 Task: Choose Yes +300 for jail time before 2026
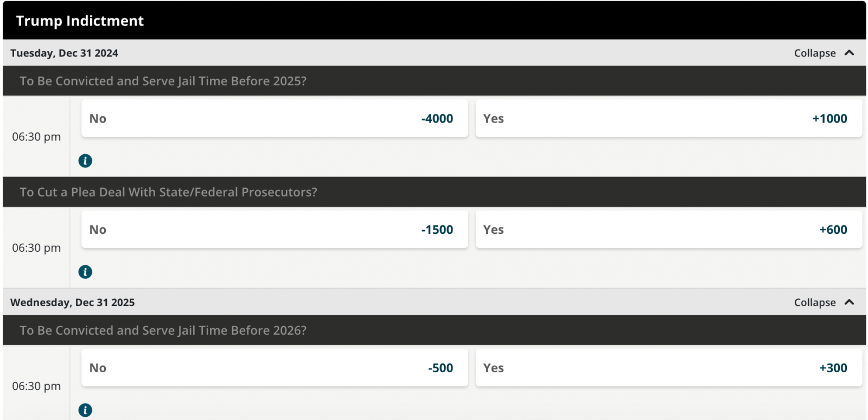668,368
